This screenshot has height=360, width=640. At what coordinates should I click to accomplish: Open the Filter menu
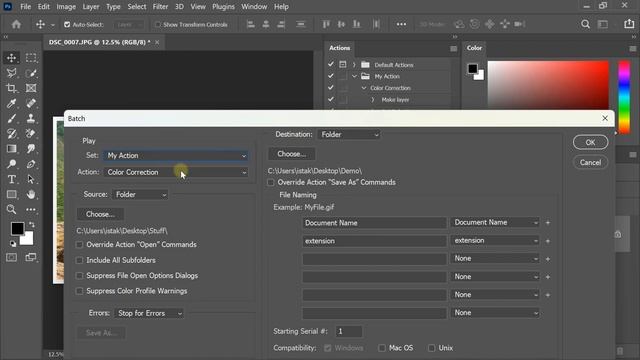[x=160, y=7]
